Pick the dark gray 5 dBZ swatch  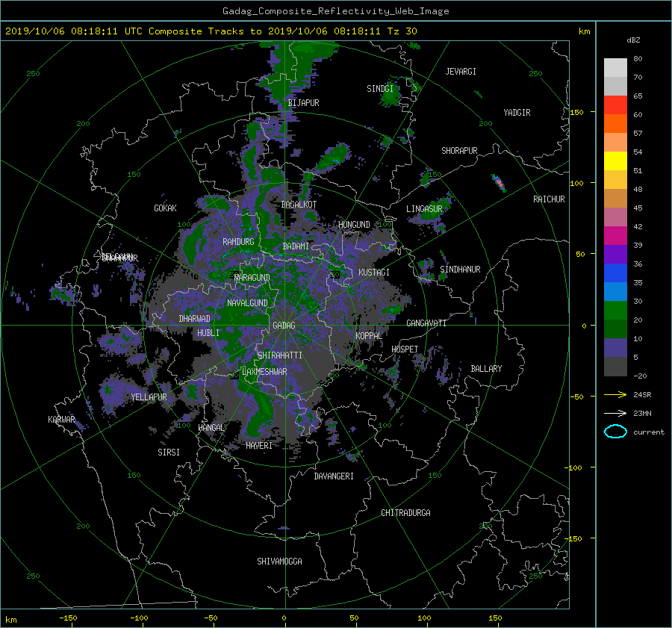pyautogui.click(x=615, y=366)
